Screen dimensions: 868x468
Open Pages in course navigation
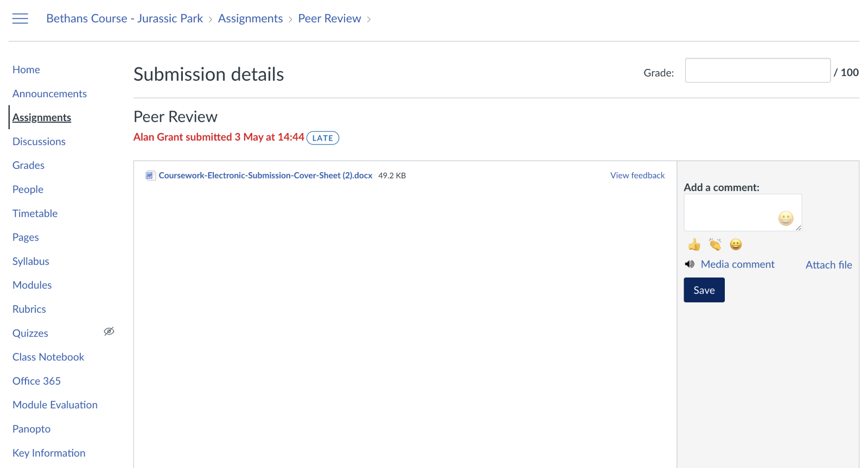point(25,237)
